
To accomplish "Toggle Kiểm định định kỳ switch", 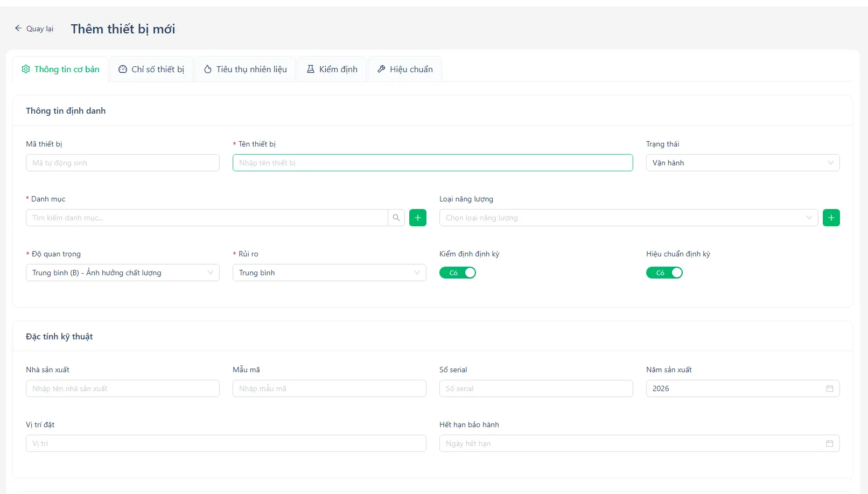I will click(x=458, y=273).
